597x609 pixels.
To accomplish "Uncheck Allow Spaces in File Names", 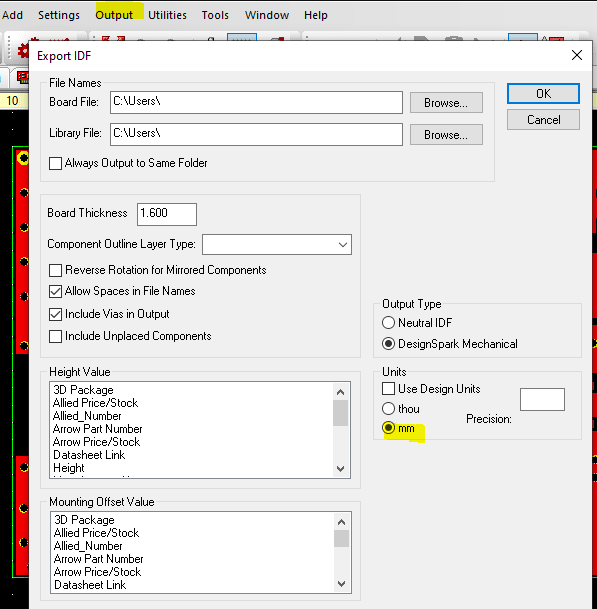I will [55, 291].
